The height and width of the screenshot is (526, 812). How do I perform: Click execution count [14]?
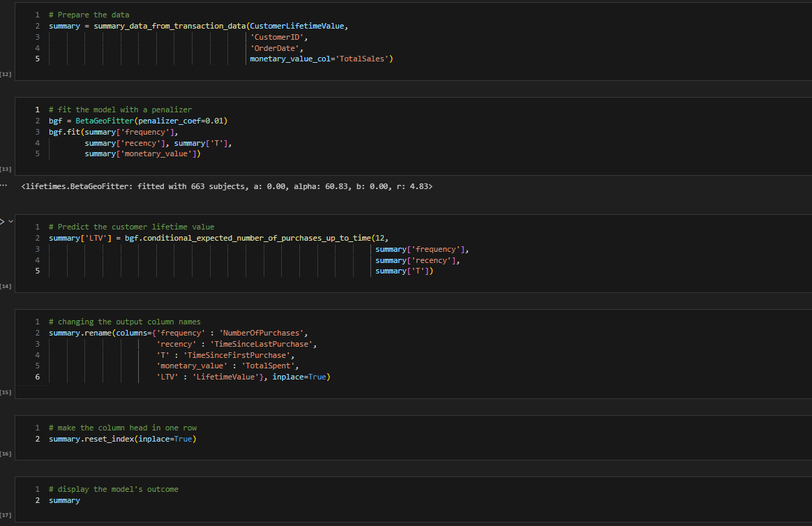coord(6,286)
